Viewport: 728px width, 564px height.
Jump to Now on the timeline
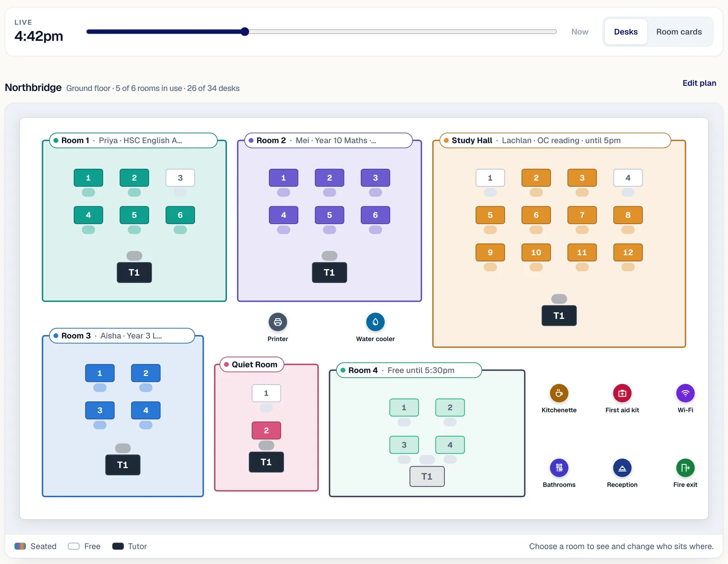(580, 32)
